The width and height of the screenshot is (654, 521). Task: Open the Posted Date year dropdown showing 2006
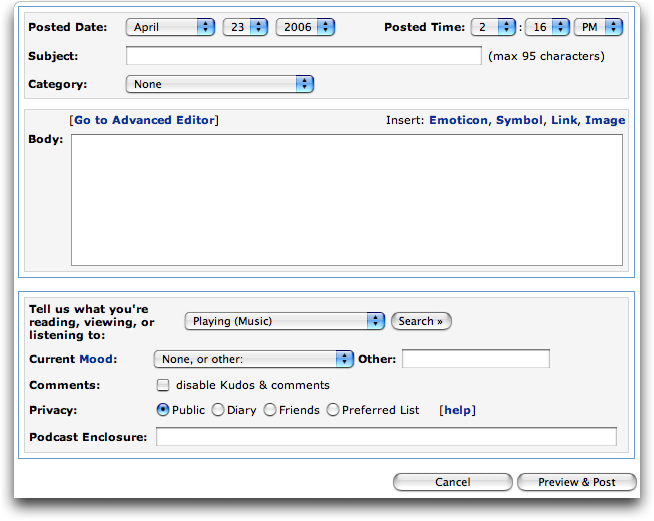coord(305,27)
